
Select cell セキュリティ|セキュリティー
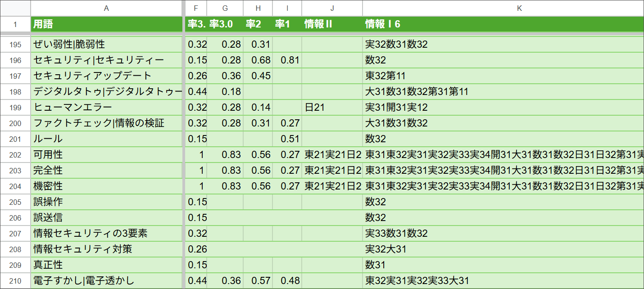(x=107, y=60)
